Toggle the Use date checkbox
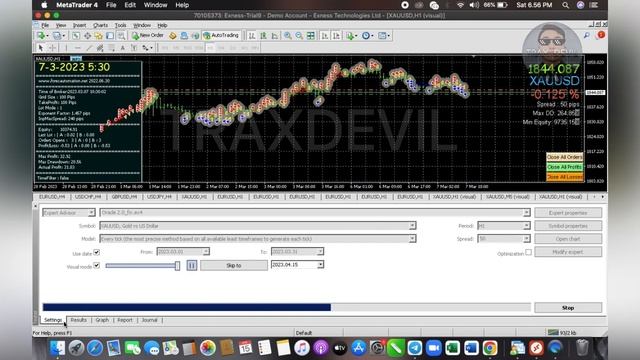Image resolution: width=640 pixels, height=360 pixels. click(x=96, y=252)
